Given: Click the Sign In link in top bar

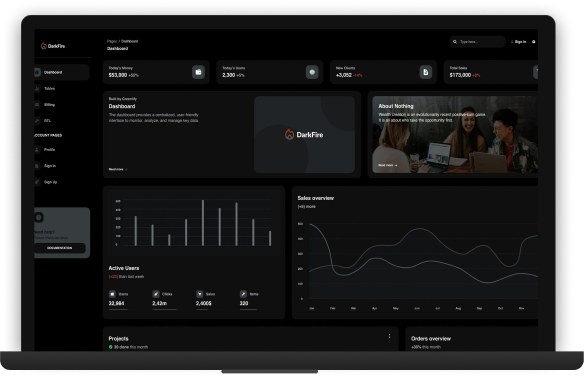Looking at the screenshot, I should (518, 42).
